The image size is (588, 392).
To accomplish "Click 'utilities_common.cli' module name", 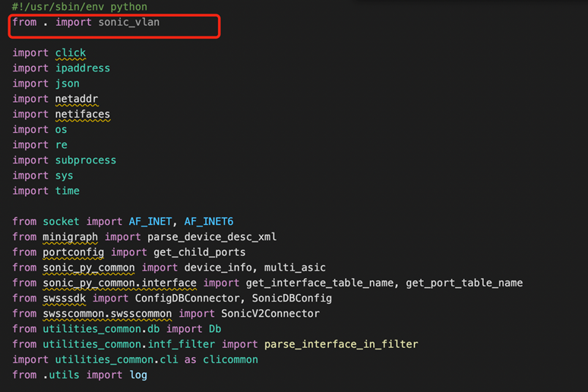I will click(x=117, y=360).
